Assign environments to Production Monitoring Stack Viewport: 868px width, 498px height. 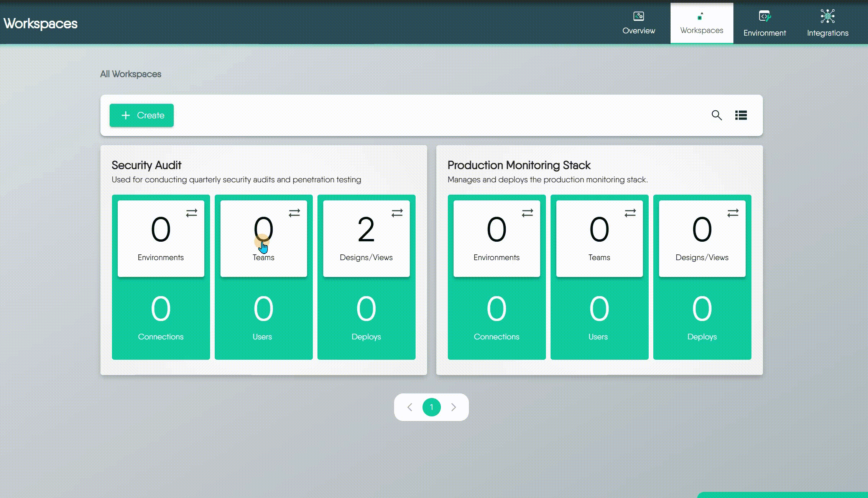pyautogui.click(x=527, y=213)
